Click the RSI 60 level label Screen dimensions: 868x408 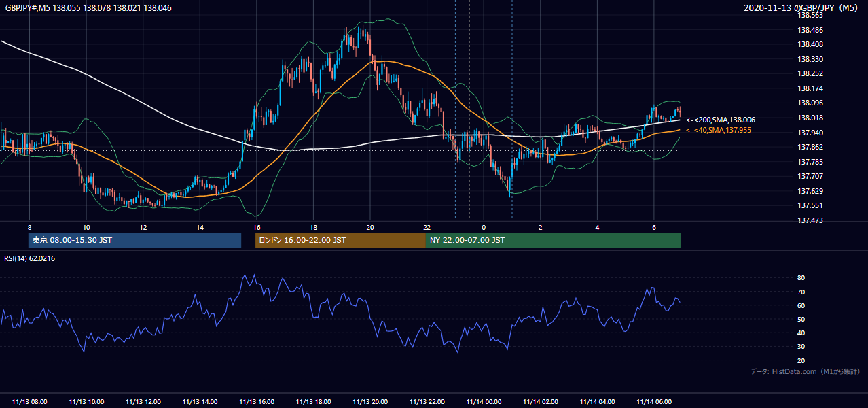click(x=801, y=305)
